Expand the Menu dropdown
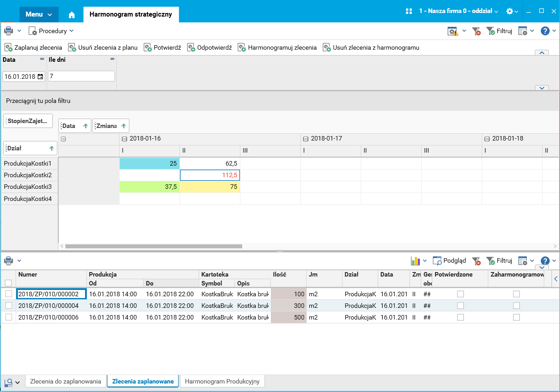The image size is (560, 392). (39, 14)
